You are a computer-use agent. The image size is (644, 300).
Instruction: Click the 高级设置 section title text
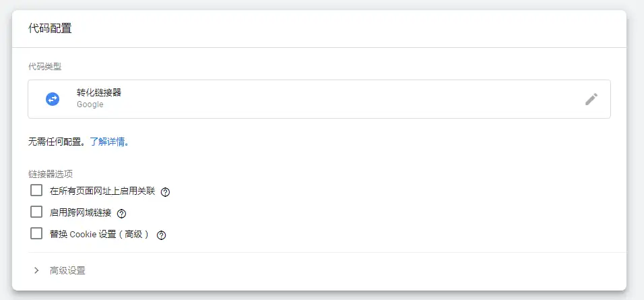click(67, 270)
